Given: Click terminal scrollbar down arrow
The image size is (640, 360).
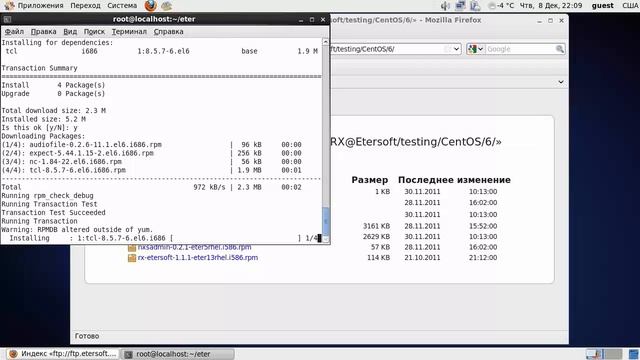Looking at the screenshot, I should 325,239.
